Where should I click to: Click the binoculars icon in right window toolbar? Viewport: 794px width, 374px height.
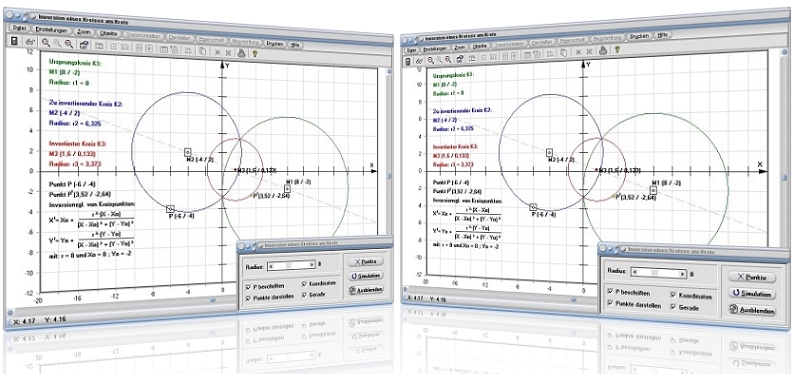[419, 60]
